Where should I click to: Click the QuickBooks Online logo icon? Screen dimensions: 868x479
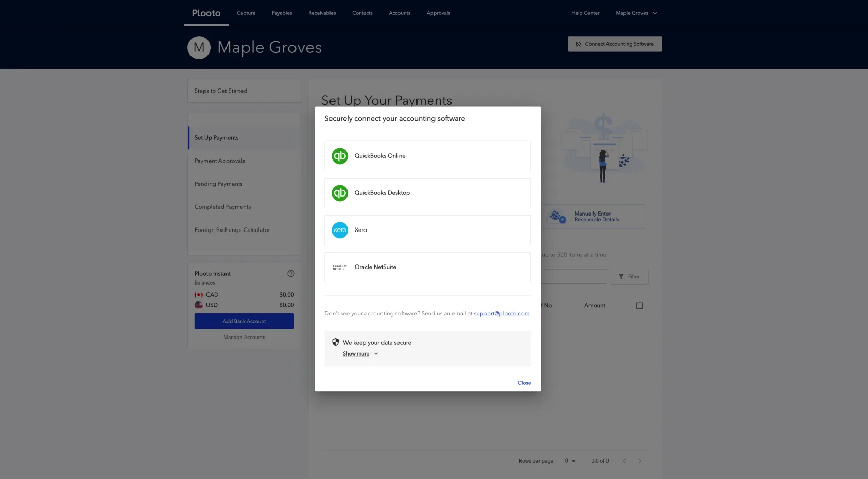(x=340, y=156)
